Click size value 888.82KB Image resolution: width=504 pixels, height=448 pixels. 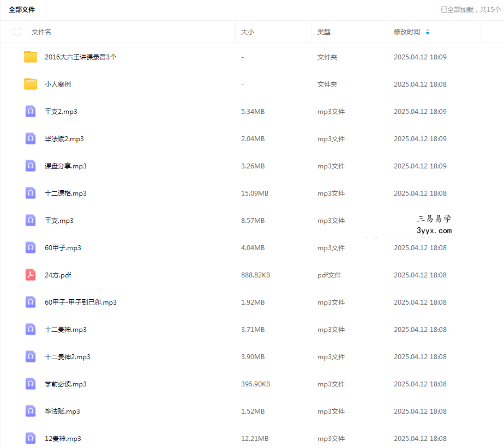255,275
